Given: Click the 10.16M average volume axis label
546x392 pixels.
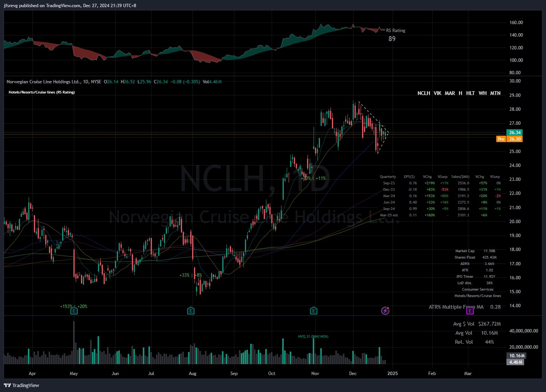Looking at the screenshot, I should (x=517, y=356).
